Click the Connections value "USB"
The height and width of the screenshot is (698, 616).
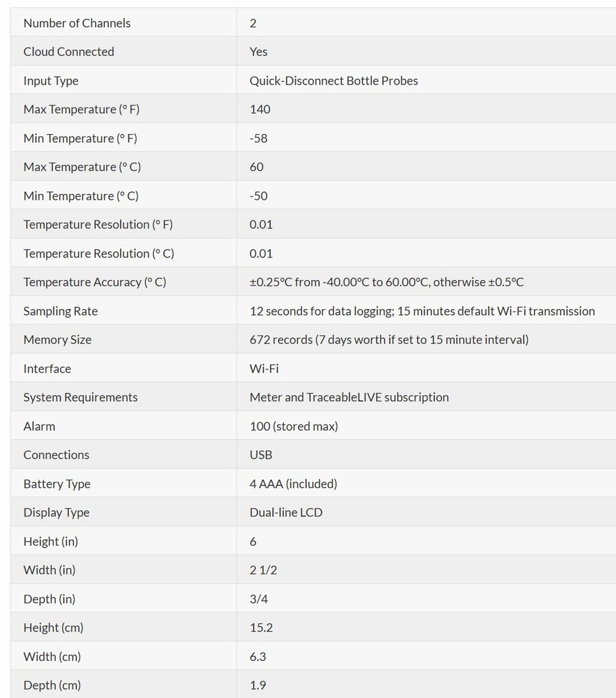pos(261,455)
